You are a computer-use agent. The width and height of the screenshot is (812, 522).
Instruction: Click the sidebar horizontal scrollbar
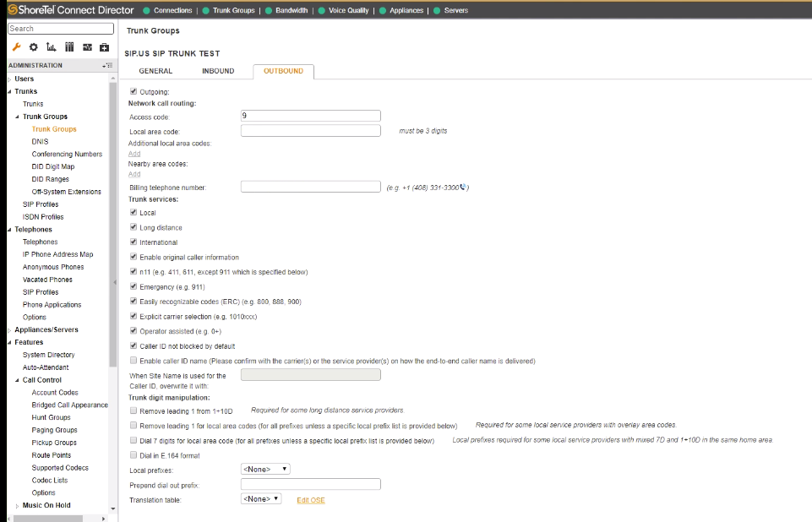(47, 519)
